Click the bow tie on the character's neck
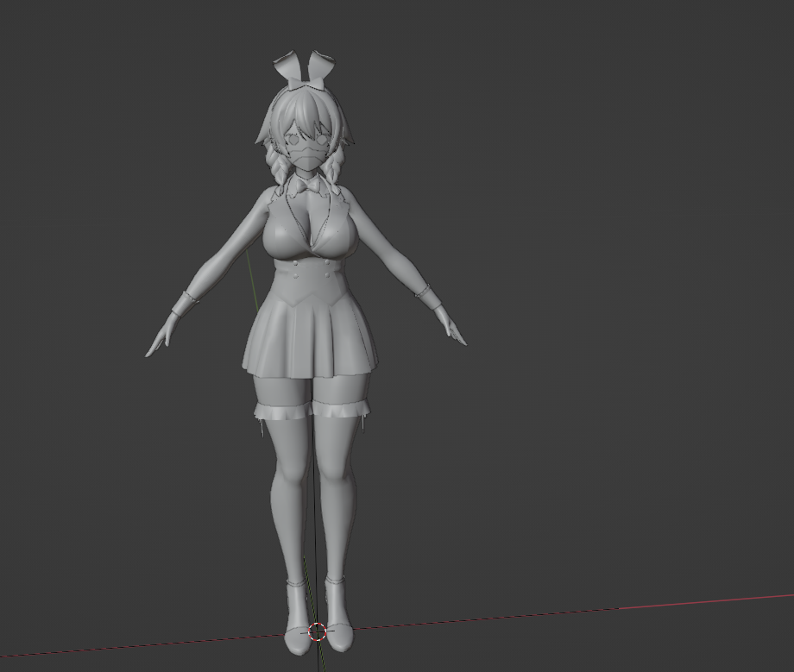This screenshot has height=672, width=794. [x=308, y=186]
